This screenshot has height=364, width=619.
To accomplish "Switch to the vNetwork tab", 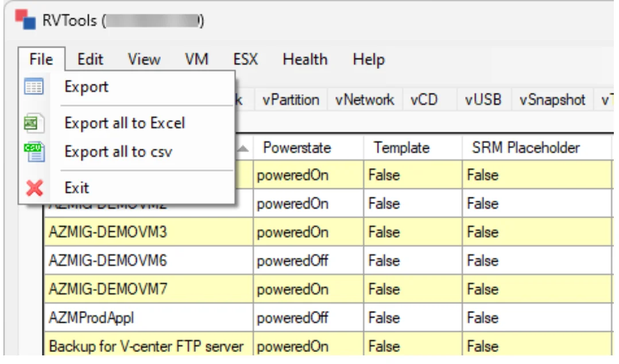I will click(365, 100).
